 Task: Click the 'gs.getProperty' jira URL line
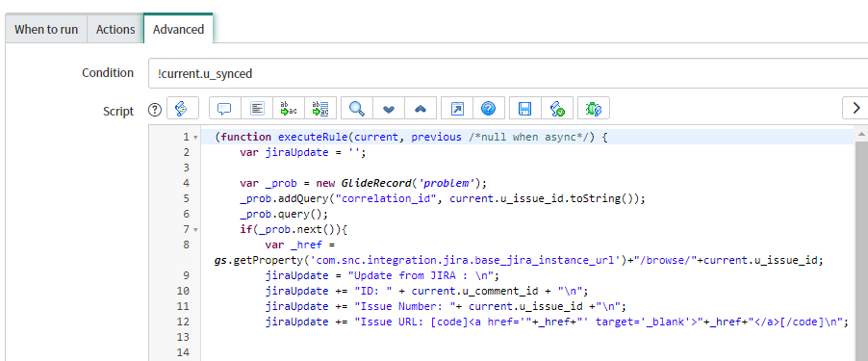(519, 260)
